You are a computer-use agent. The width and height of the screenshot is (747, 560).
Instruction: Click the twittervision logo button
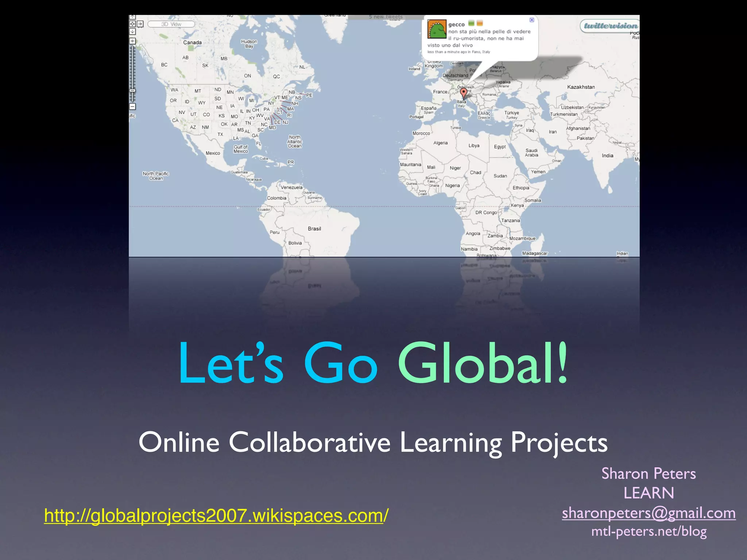[611, 26]
